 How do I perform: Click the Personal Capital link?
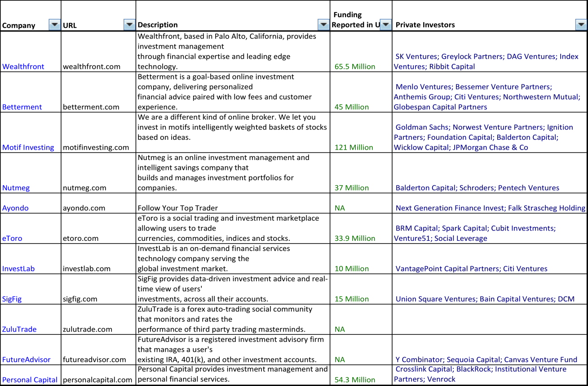(x=30, y=380)
